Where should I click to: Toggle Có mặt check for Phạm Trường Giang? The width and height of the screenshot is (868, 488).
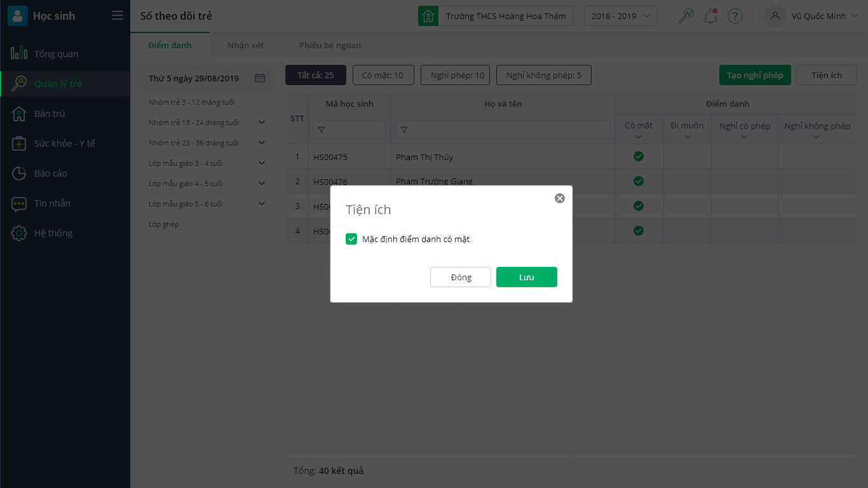click(639, 181)
